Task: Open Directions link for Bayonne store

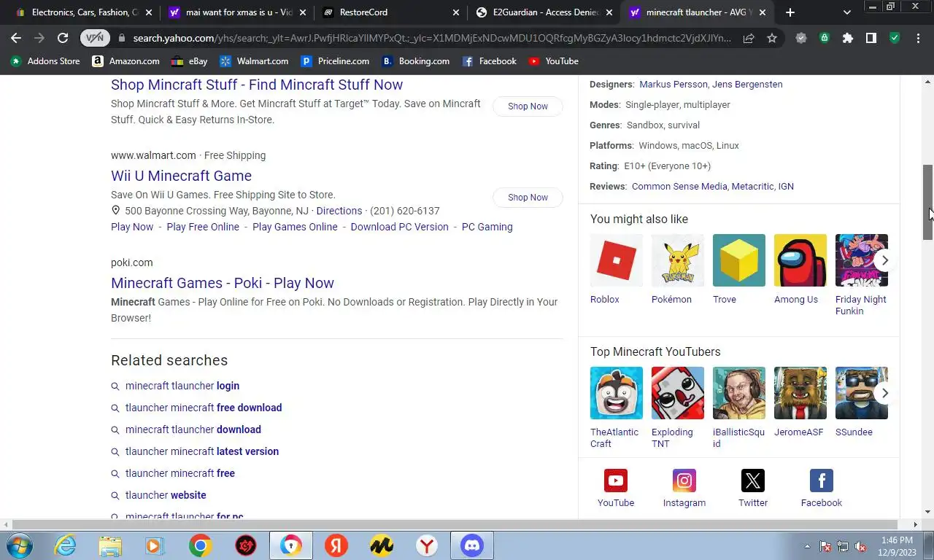Action: 339,211
